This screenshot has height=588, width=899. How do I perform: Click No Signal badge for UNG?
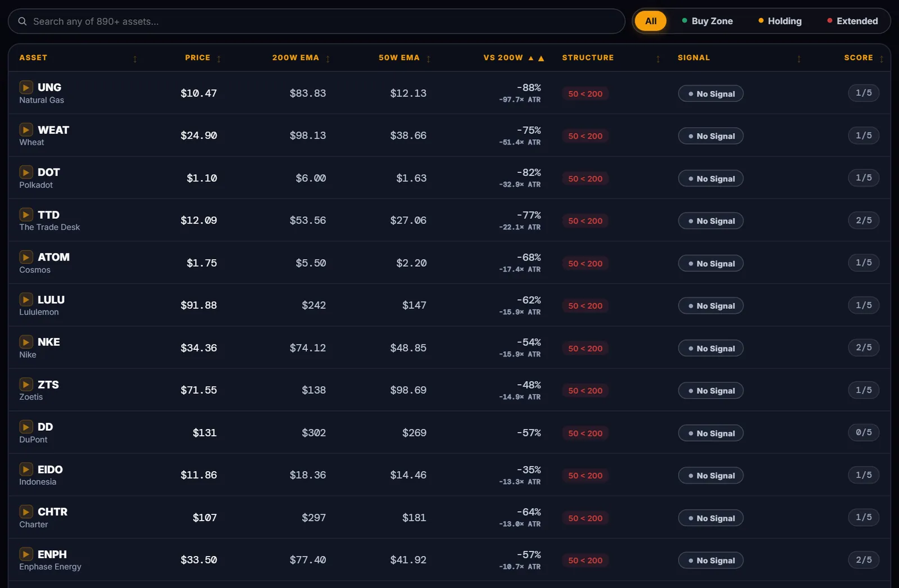point(711,94)
